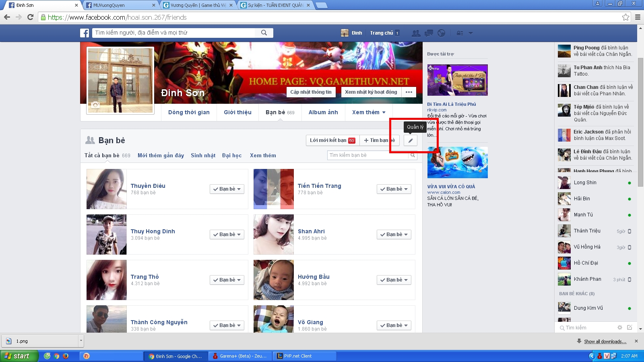
Task: Open the account menu arrow in header
Action: [471, 33]
